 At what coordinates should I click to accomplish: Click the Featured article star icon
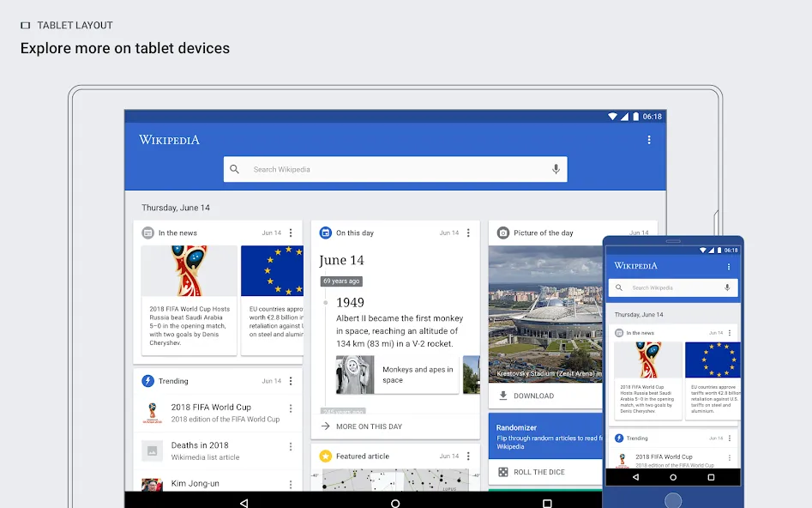(325, 457)
